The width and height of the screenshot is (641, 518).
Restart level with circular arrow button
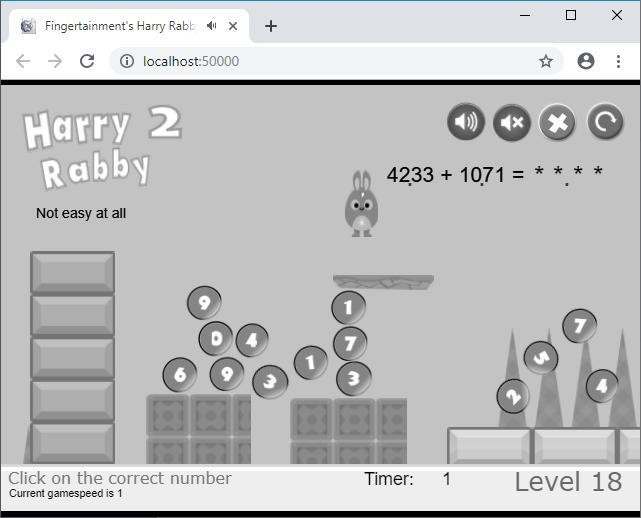[605, 121]
